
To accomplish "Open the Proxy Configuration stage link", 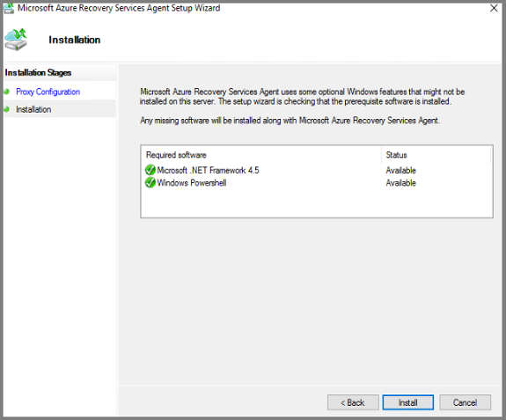I will 48,92.
